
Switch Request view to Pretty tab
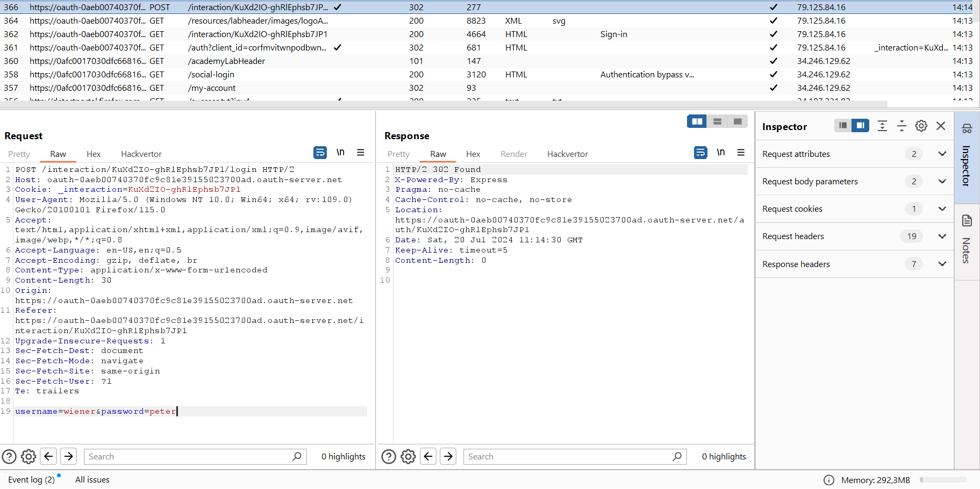pos(19,154)
